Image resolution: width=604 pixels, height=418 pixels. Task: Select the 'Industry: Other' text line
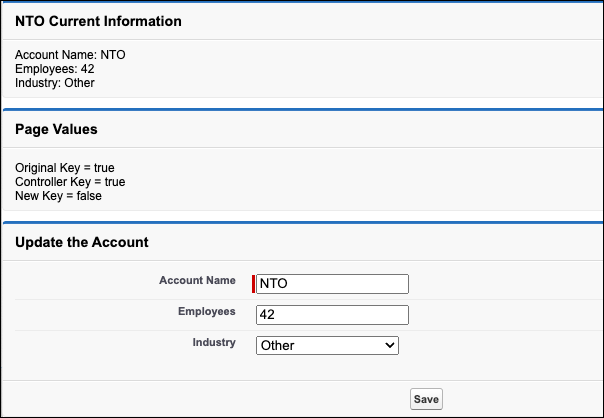55,83
